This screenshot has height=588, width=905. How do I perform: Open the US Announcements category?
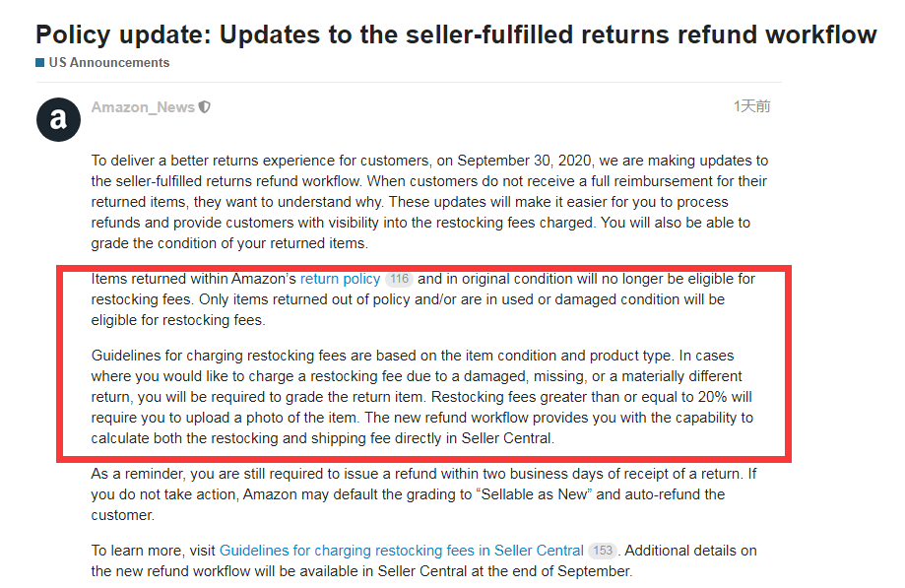[109, 63]
